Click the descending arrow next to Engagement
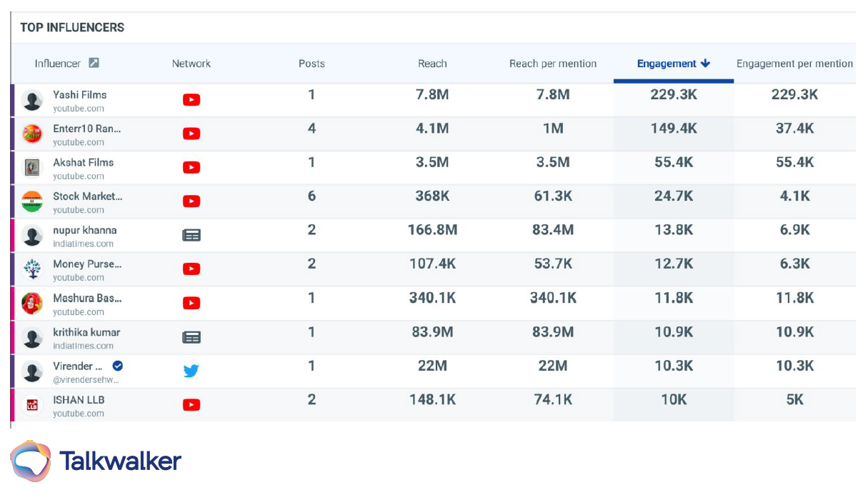The width and height of the screenshot is (868, 495). point(706,64)
